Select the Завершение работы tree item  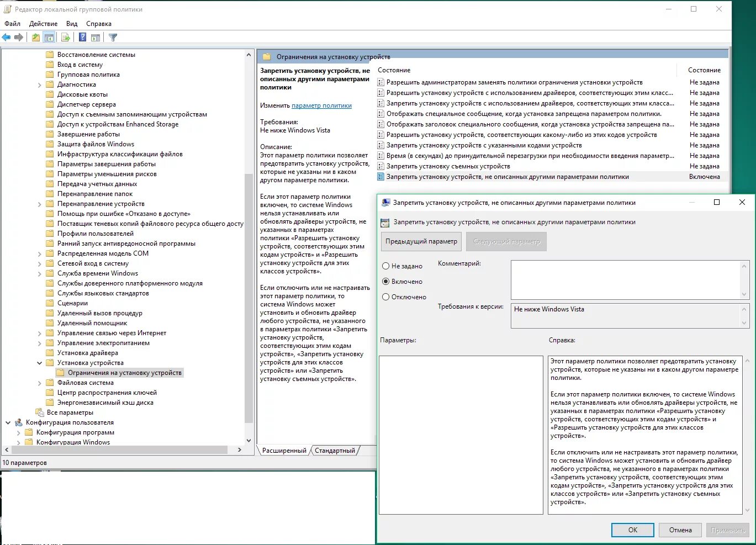pyautogui.click(x=88, y=134)
